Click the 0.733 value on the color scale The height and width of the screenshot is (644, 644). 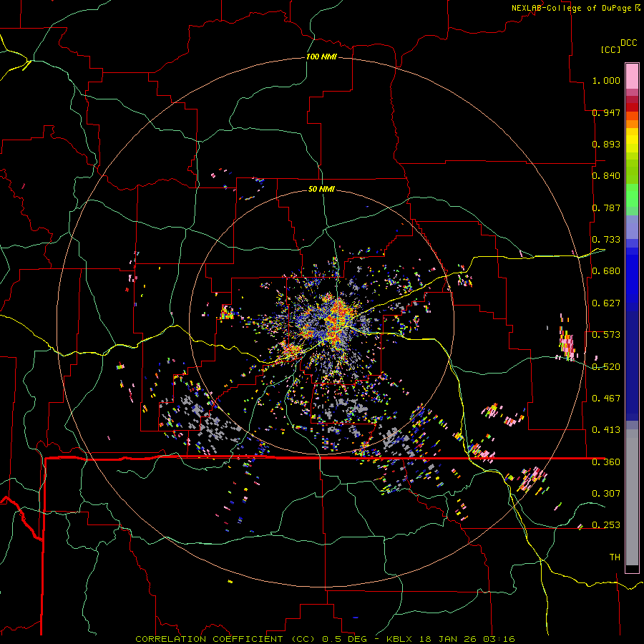tap(606, 240)
